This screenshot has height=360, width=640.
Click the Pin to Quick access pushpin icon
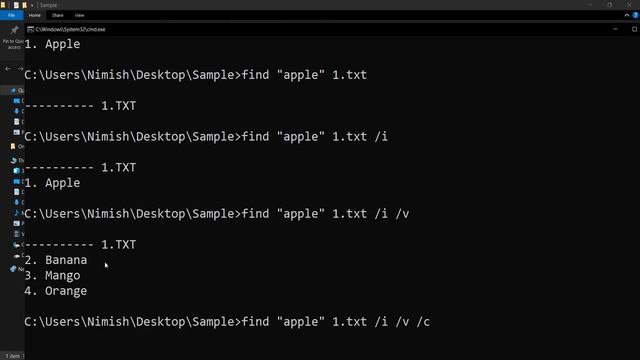tap(14, 30)
